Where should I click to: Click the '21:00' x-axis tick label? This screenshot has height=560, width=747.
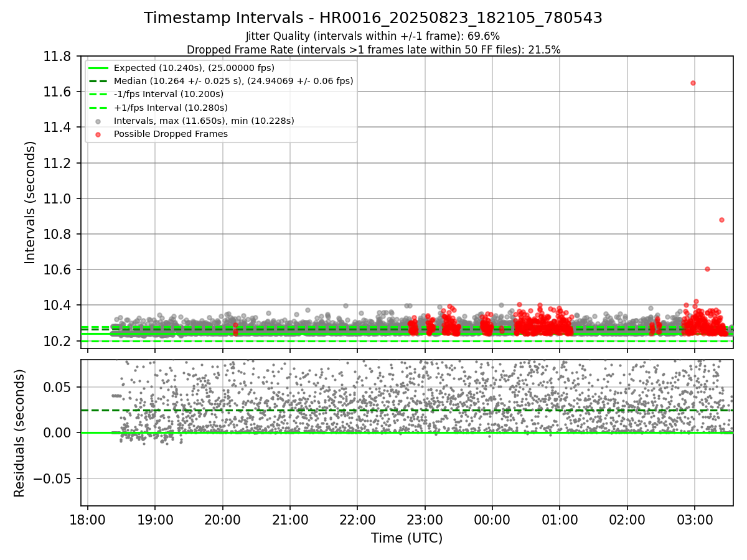[x=290, y=520]
